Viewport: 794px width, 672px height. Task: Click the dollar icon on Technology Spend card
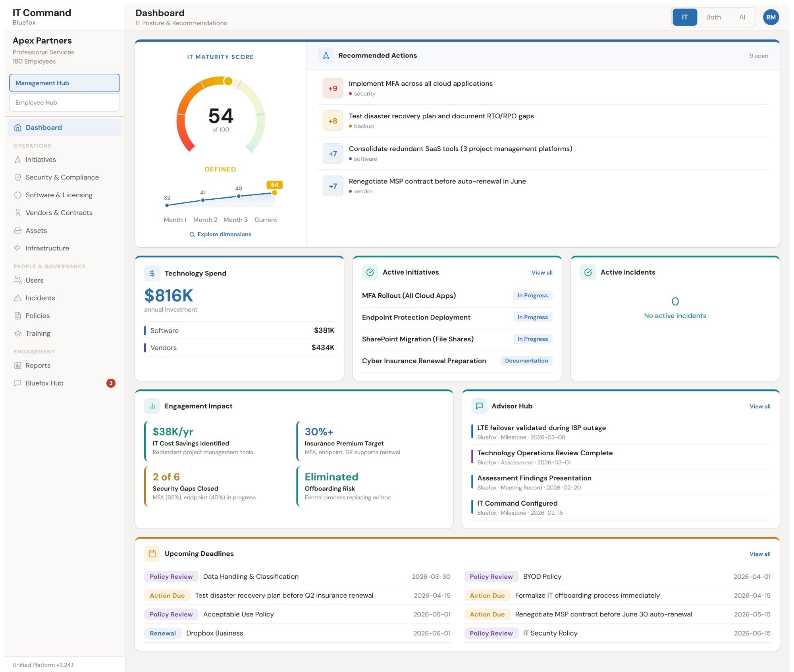[x=152, y=273]
